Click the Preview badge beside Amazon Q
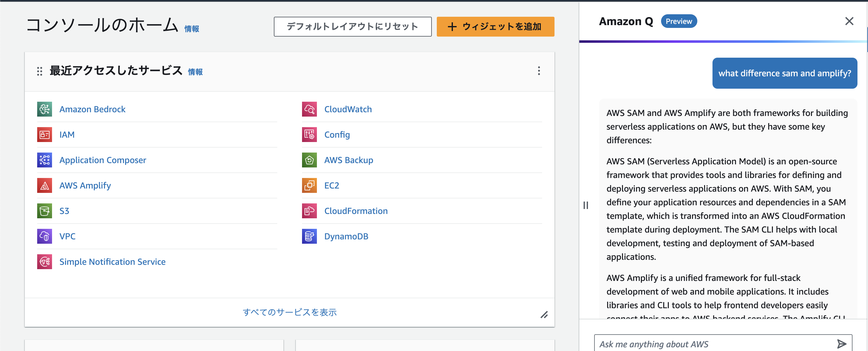The width and height of the screenshot is (868, 351). pos(679,21)
